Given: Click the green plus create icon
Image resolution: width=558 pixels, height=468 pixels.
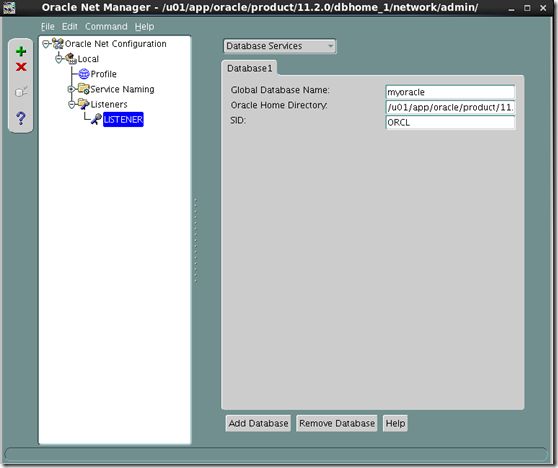Looking at the screenshot, I should coord(21,51).
